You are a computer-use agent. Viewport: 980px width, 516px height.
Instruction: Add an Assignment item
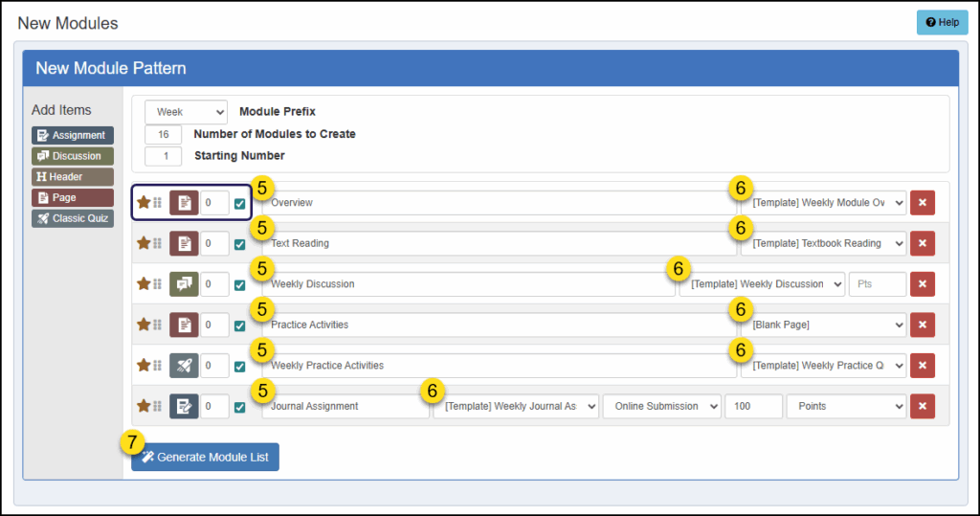click(73, 135)
